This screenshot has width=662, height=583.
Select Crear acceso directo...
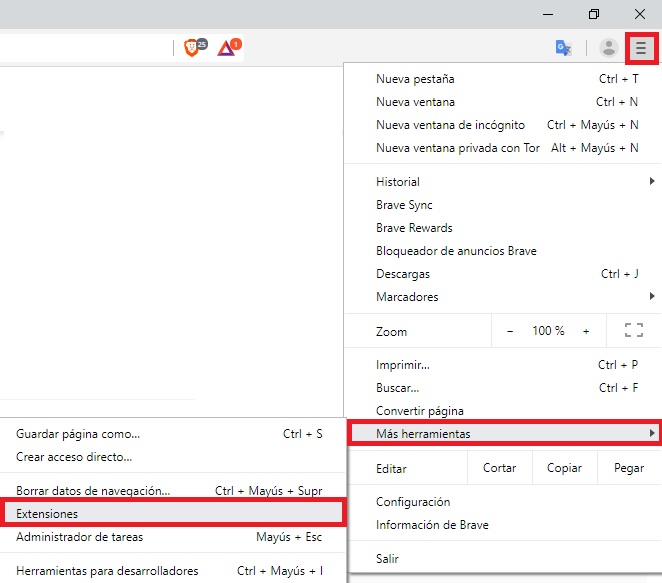pos(172,457)
